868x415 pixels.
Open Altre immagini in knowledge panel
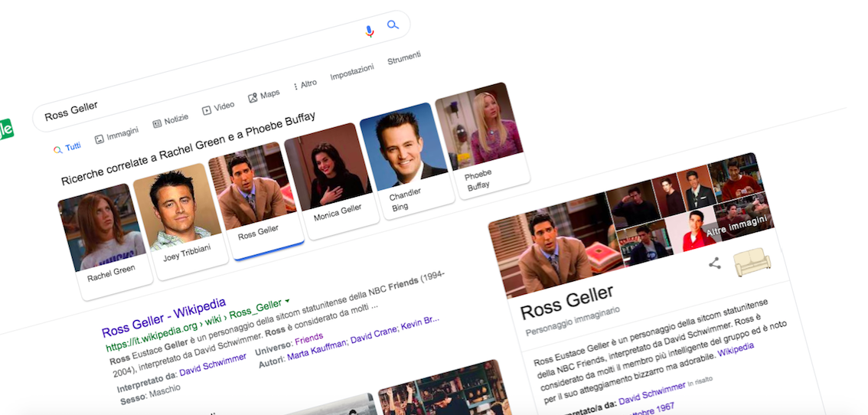738,227
